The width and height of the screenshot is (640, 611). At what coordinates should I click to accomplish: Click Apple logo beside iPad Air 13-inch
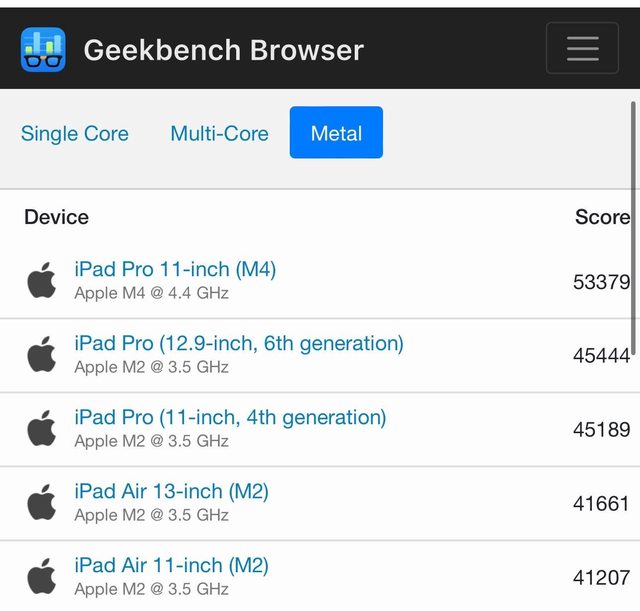pos(42,503)
